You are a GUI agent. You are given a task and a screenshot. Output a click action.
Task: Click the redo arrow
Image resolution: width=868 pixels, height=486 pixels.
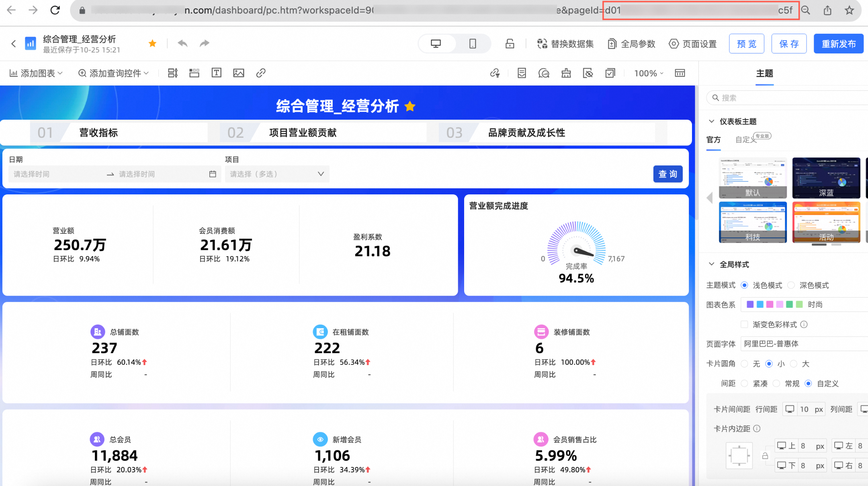[205, 43]
